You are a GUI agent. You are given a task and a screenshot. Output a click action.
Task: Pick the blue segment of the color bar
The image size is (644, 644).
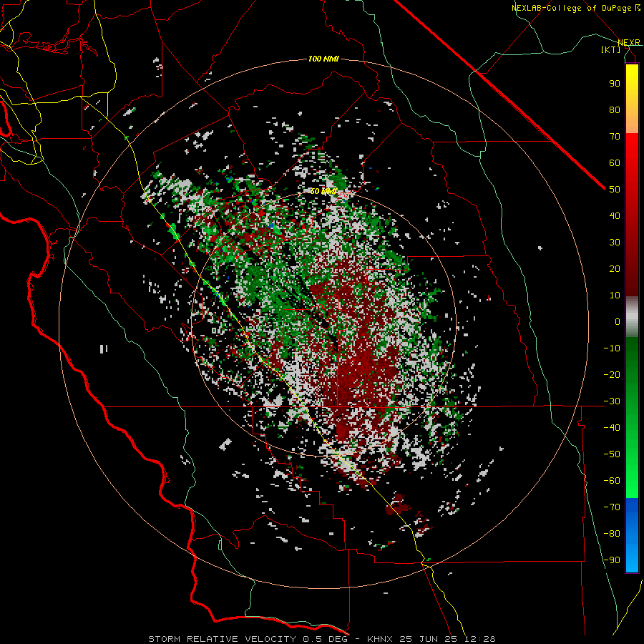(x=632, y=535)
